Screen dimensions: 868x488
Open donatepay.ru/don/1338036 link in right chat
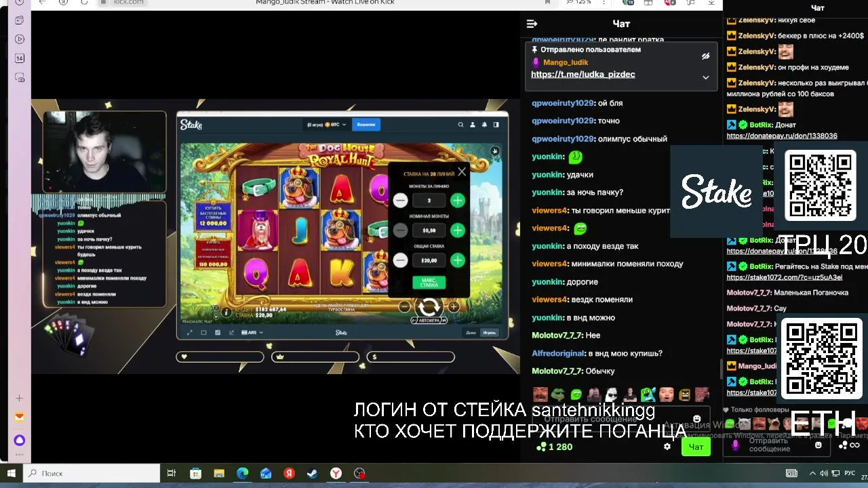pos(782,136)
